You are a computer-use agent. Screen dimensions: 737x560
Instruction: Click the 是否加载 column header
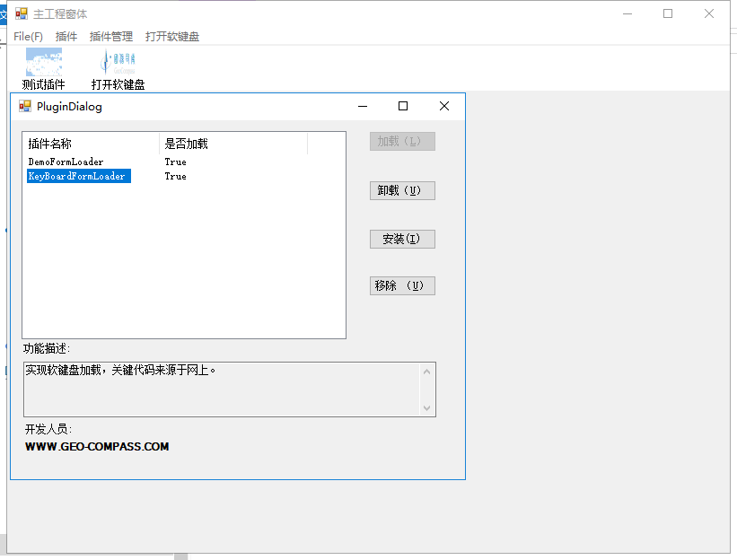tap(233, 144)
